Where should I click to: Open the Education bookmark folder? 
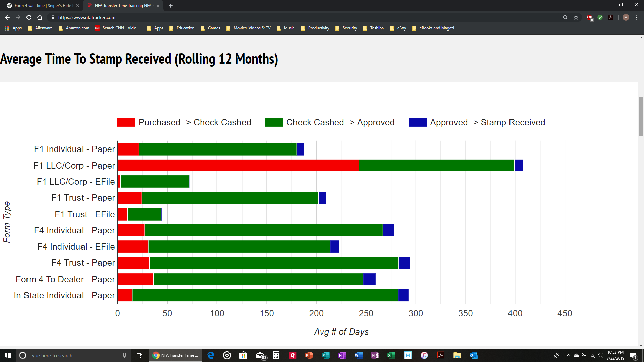pos(182,28)
